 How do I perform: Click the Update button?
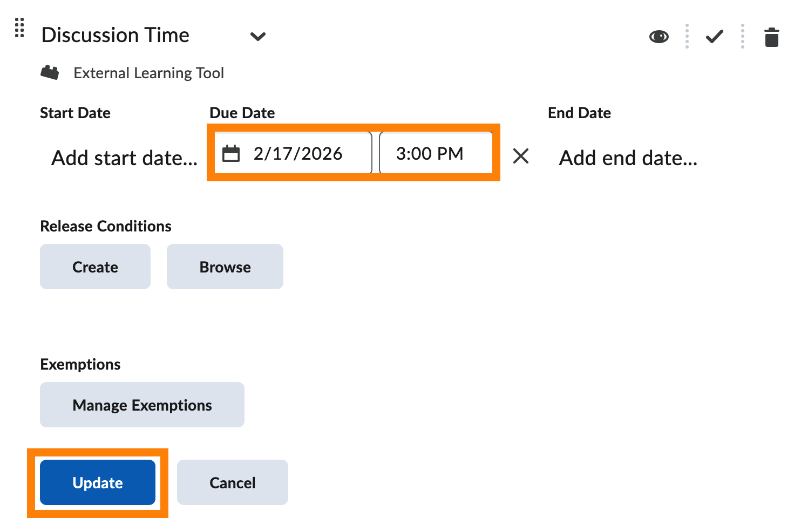pyautogui.click(x=98, y=482)
